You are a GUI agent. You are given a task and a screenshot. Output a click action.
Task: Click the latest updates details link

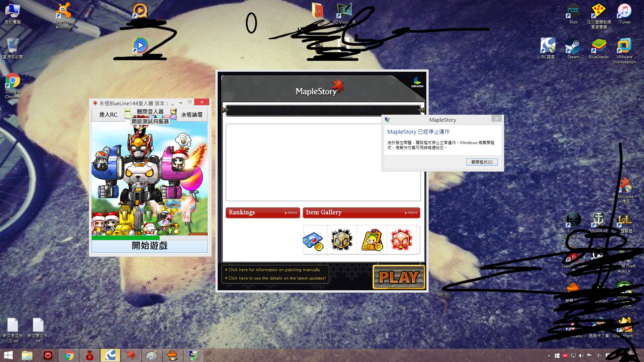(x=275, y=278)
